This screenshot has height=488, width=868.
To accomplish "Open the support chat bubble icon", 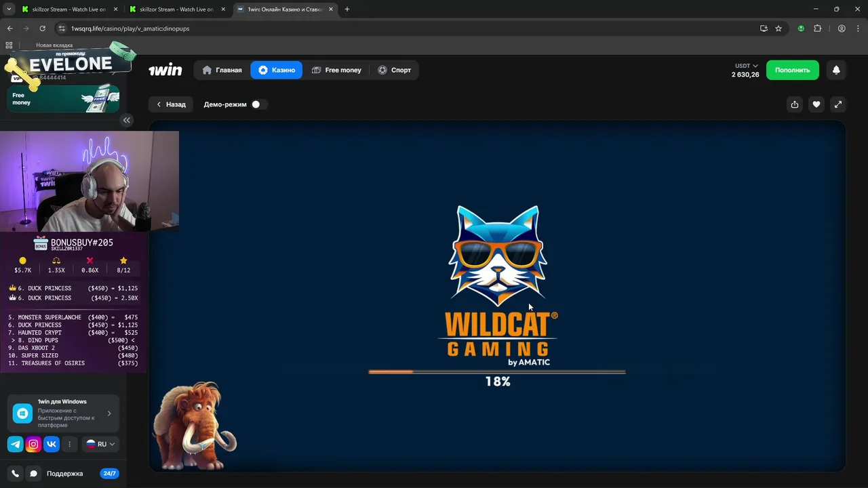I will pos(33,474).
